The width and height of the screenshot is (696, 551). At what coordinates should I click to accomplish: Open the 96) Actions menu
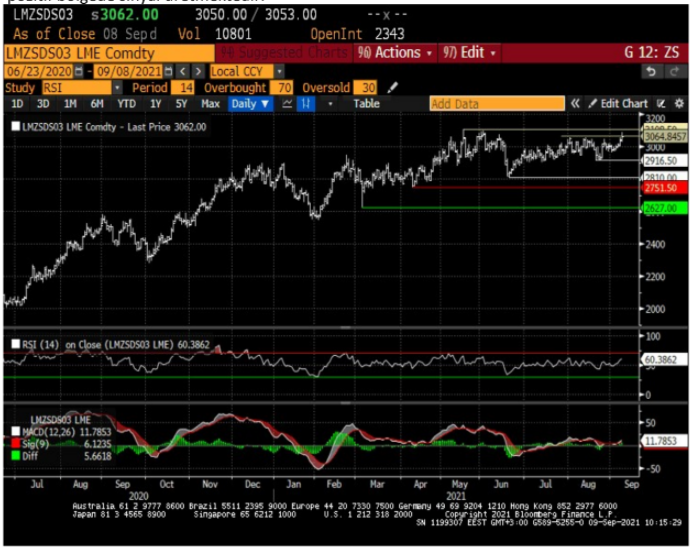click(395, 53)
